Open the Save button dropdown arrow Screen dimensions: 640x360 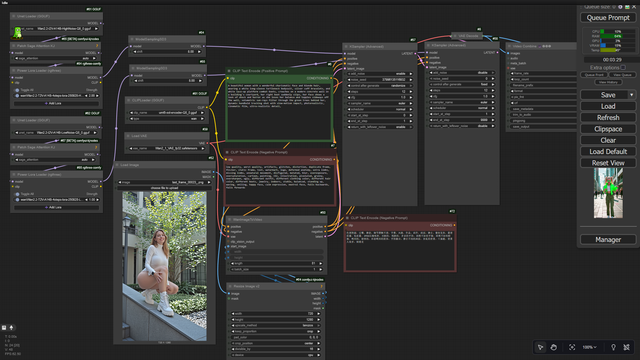[x=631, y=95]
